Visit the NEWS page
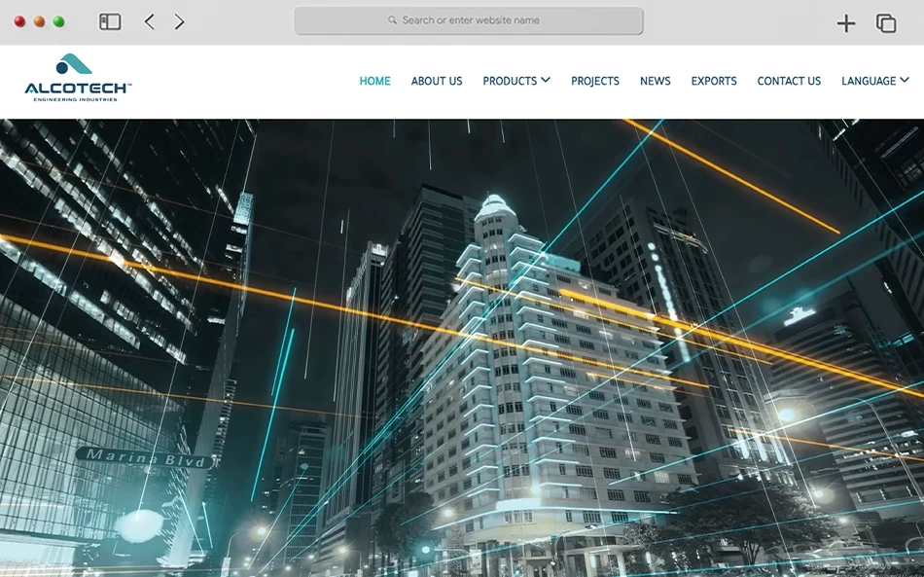Viewport: 924px width, 577px height. [x=655, y=81]
